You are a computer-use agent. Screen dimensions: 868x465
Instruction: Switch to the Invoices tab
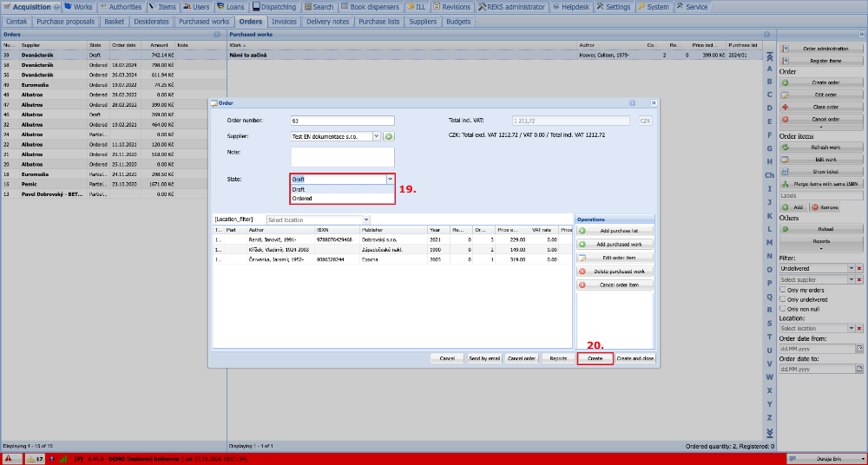pos(285,22)
